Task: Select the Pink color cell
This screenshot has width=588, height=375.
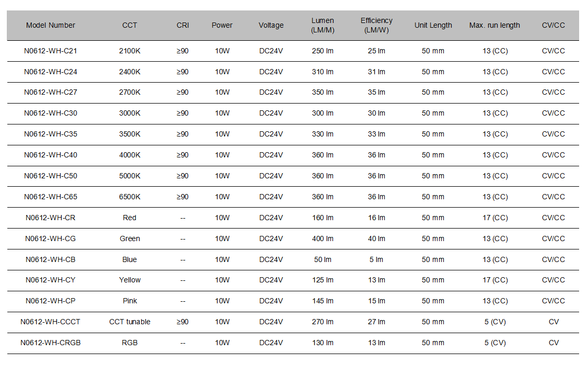Action: point(130,301)
